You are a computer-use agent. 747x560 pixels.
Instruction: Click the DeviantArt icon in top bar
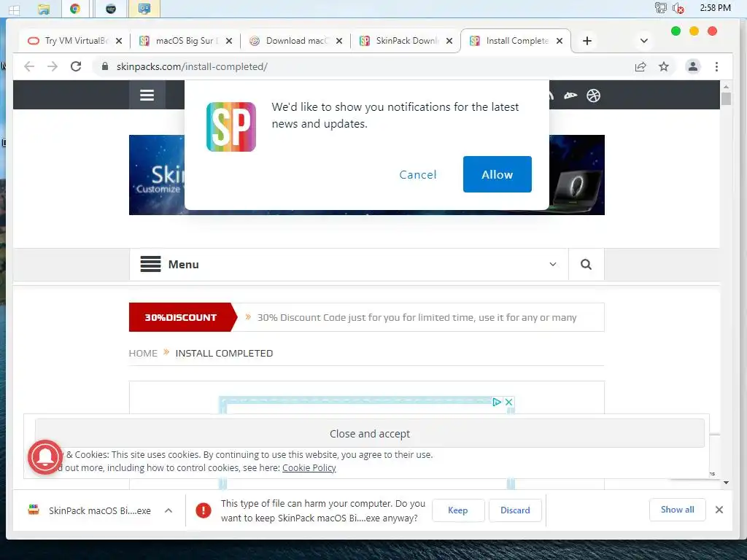(570, 96)
